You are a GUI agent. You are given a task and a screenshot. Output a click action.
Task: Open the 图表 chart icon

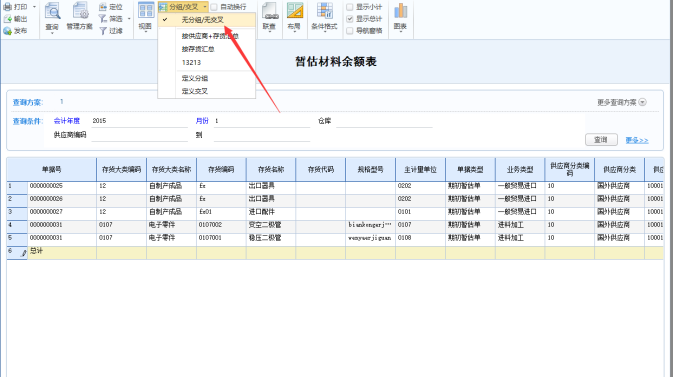(x=400, y=11)
